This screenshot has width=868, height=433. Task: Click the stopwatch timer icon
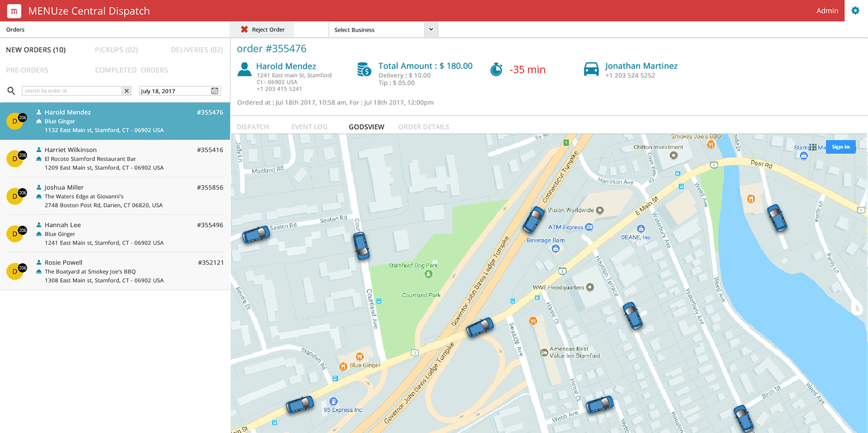coord(496,69)
